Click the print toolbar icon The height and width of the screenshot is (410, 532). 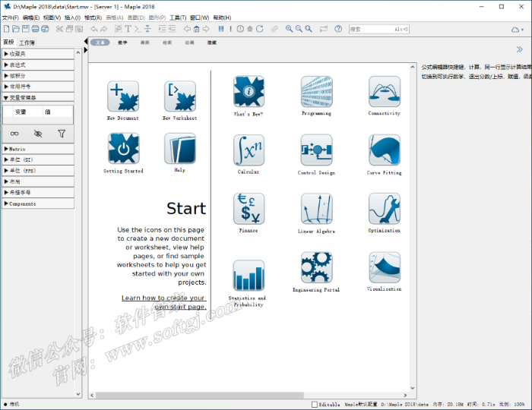35,29
